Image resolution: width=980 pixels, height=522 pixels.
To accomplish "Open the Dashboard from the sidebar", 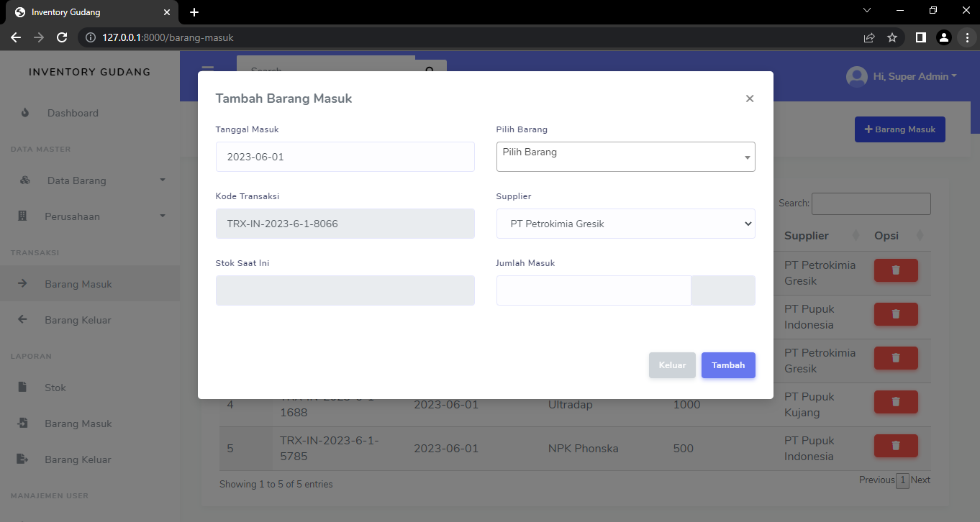I will (72, 113).
